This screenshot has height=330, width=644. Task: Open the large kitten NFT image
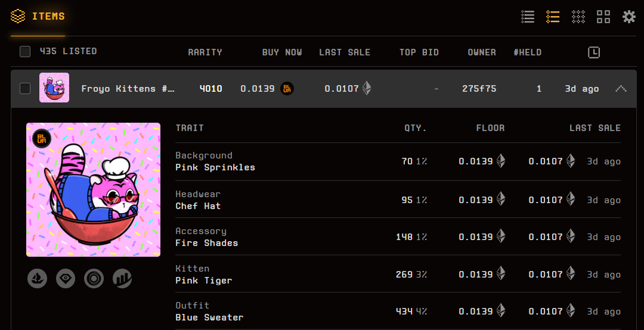93,189
